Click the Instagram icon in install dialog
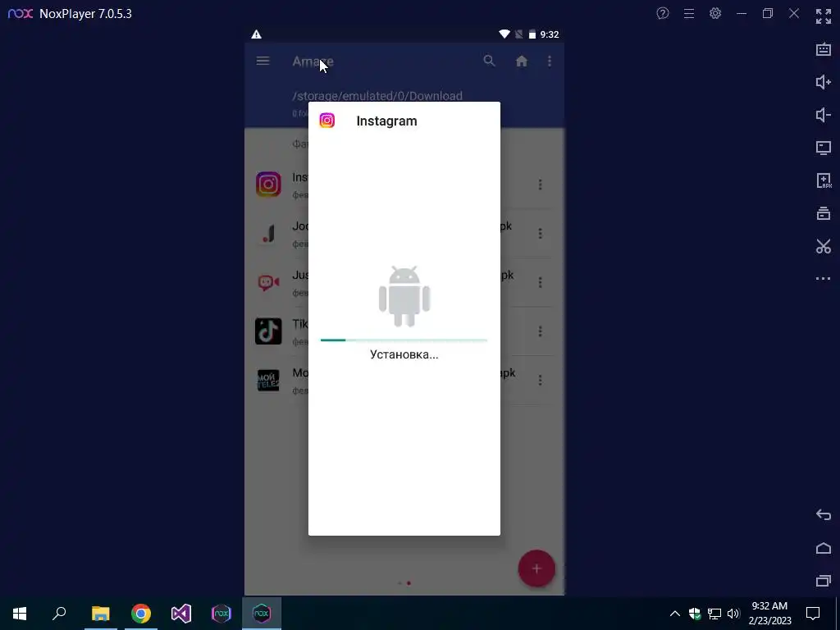This screenshot has height=630, width=840. pos(326,121)
